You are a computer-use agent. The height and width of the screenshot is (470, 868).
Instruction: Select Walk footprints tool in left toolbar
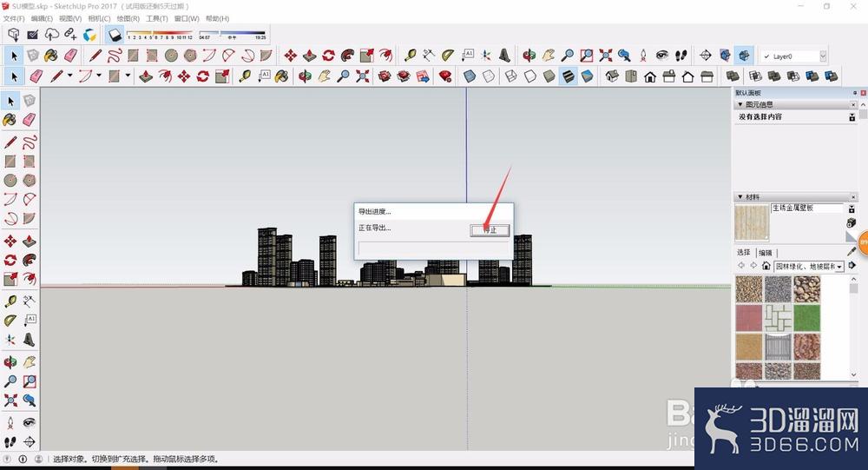coord(10,441)
